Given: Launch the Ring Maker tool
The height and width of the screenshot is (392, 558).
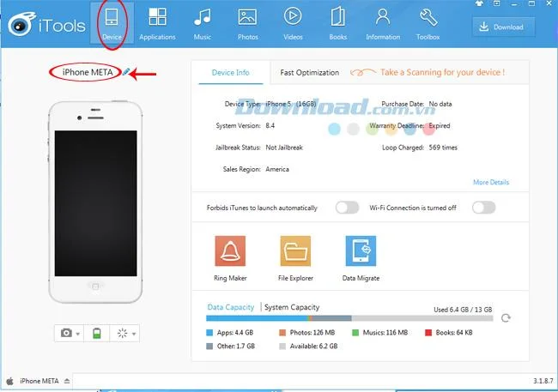Looking at the screenshot, I should tap(230, 250).
